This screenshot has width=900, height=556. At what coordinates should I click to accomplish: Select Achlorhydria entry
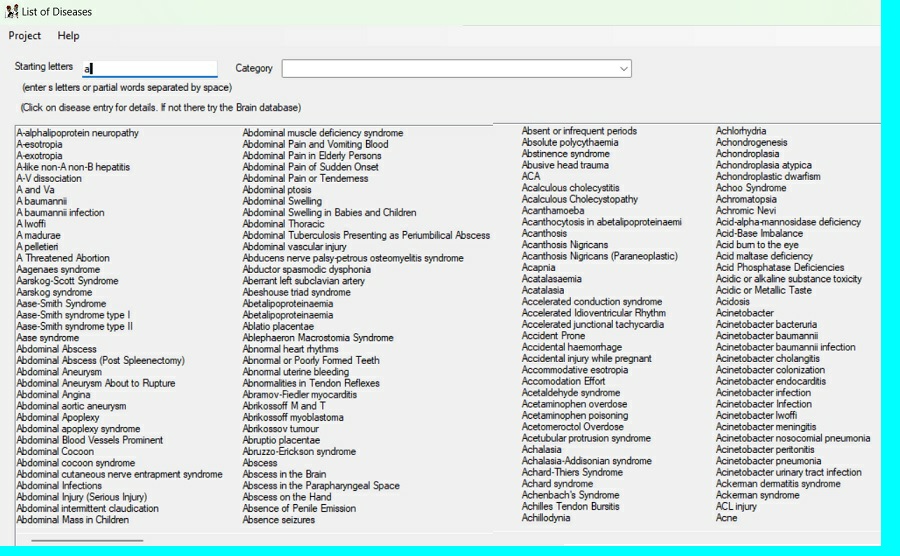pyautogui.click(x=741, y=131)
